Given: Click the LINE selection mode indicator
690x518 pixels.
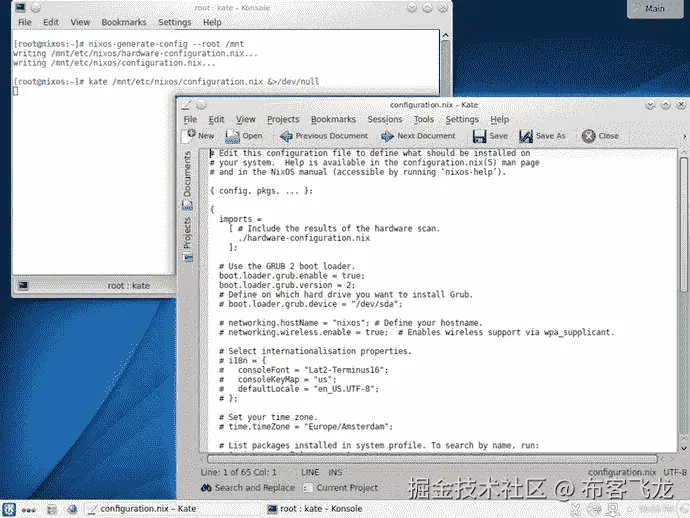Looking at the screenshot, I should coord(310,472).
